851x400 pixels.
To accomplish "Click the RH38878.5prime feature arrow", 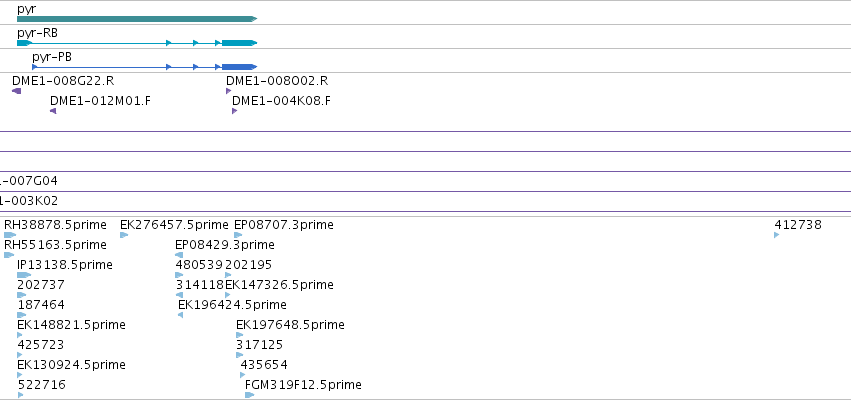I will point(10,235).
